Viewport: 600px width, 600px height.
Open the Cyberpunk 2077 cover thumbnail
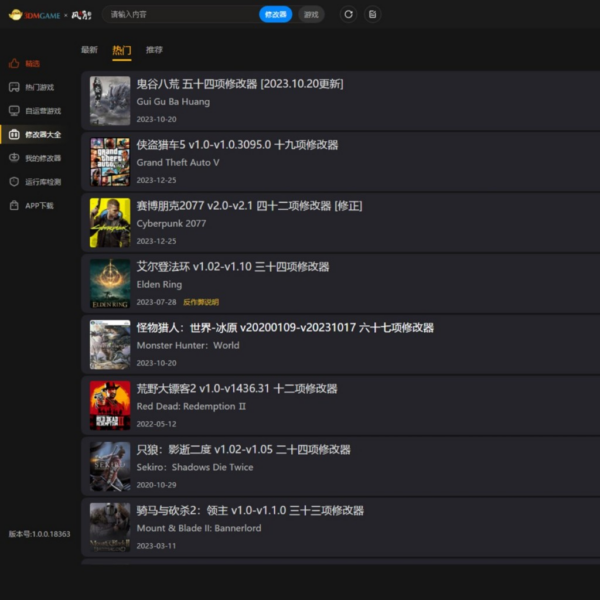(x=110, y=223)
